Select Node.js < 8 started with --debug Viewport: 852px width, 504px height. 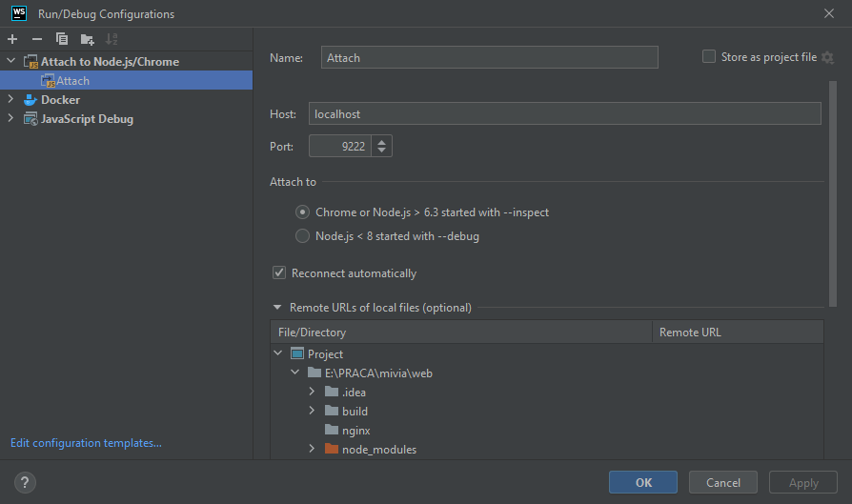click(302, 236)
